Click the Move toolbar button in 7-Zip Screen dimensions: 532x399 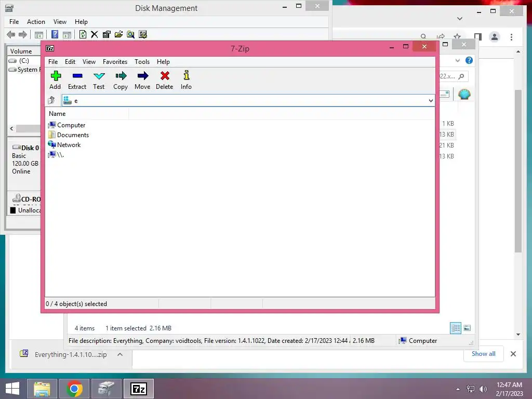click(x=142, y=80)
